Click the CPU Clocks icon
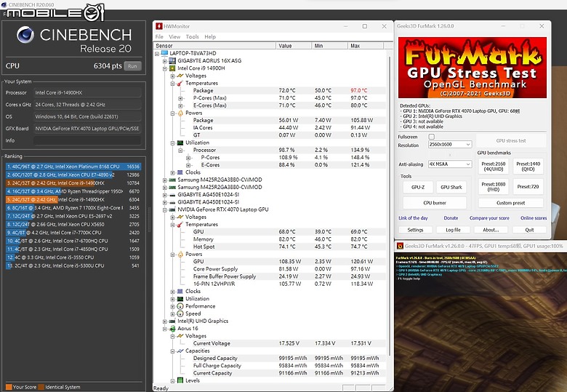The image size is (567, 392). click(x=180, y=172)
